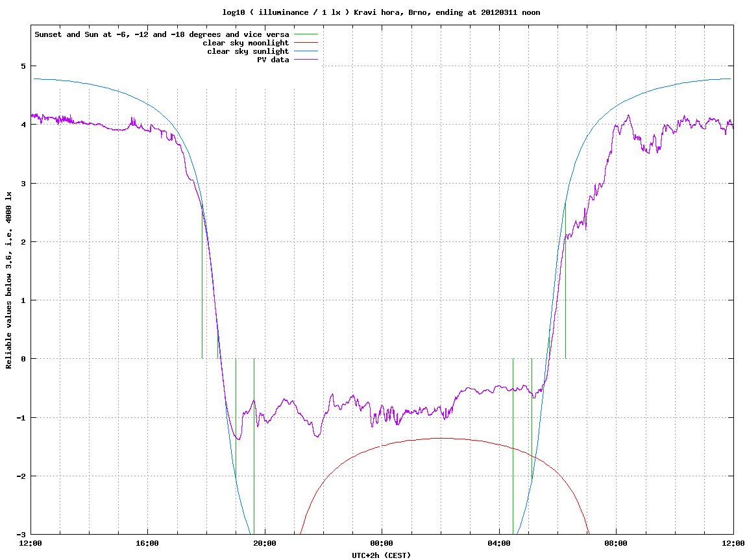Click the y-axis tick label -1

pyautogui.click(x=21, y=418)
